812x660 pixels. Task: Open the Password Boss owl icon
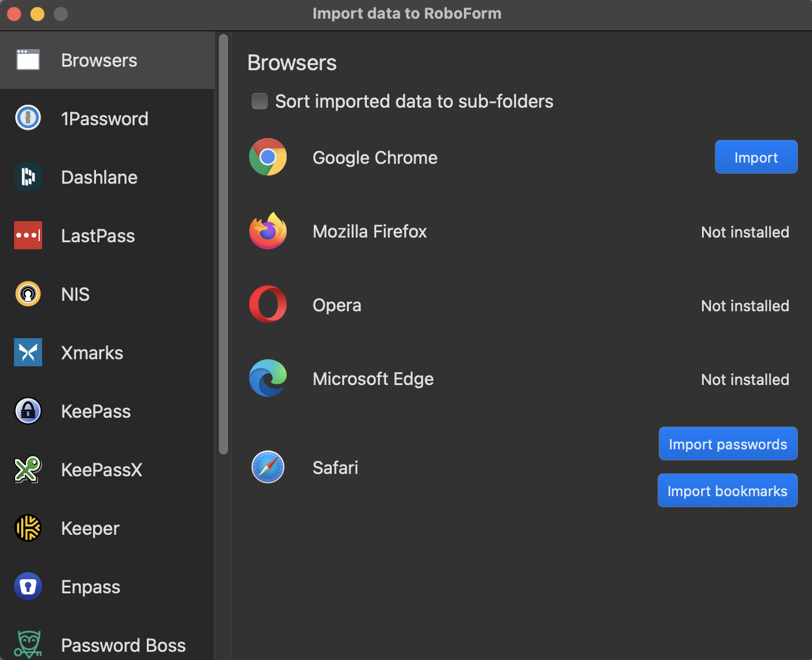(x=28, y=645)
